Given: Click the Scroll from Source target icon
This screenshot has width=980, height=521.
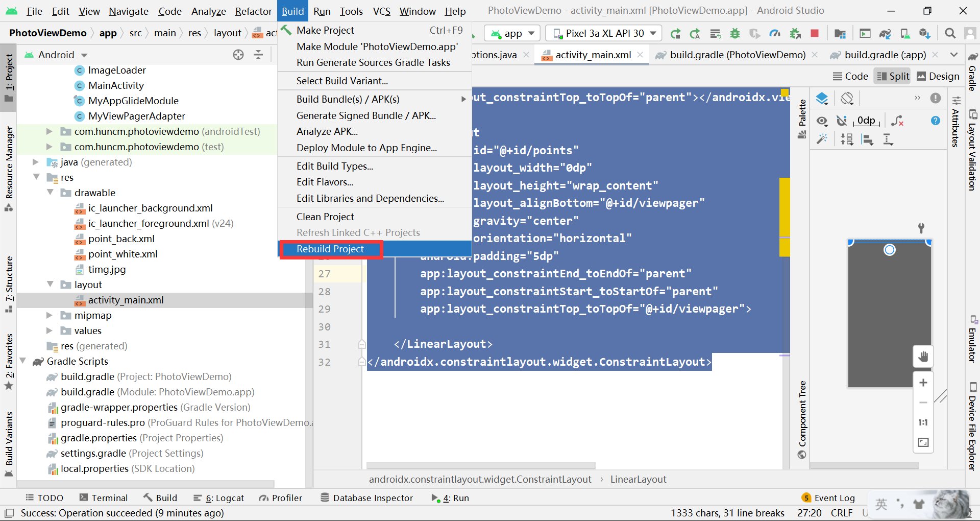Looking at the screenshot, I should coord(238,55).
